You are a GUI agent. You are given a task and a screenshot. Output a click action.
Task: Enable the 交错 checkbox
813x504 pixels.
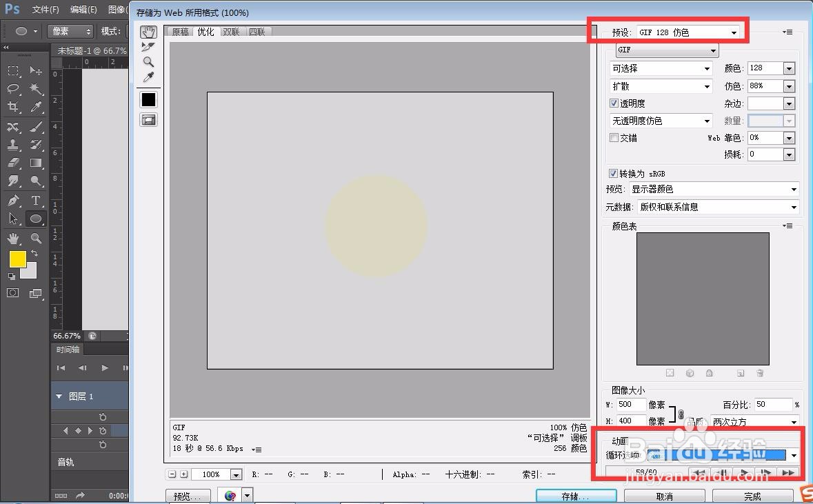614,137
